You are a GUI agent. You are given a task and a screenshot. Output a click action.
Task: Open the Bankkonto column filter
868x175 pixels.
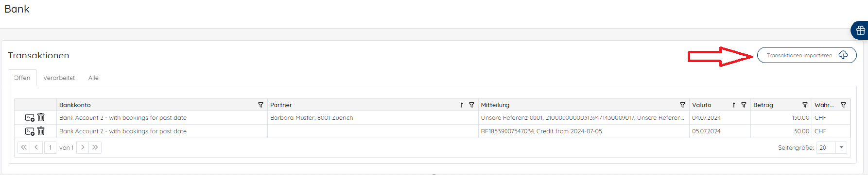tap(260, 105)
